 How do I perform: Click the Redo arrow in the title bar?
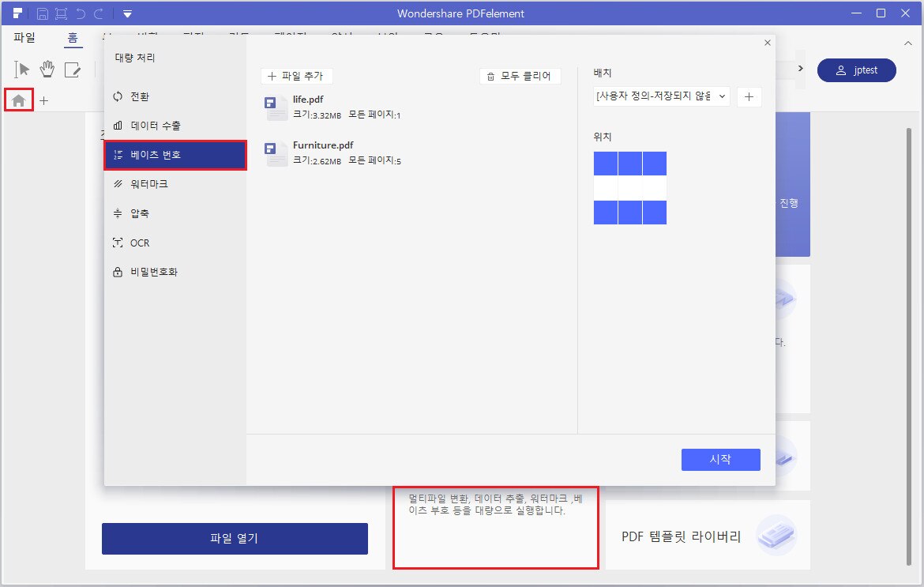click(99, 13)
